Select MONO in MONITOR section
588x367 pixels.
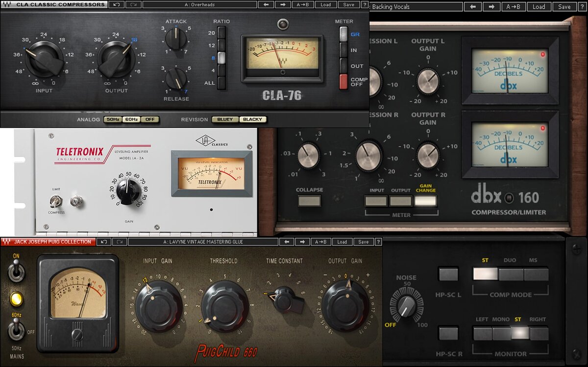point(502,334)
